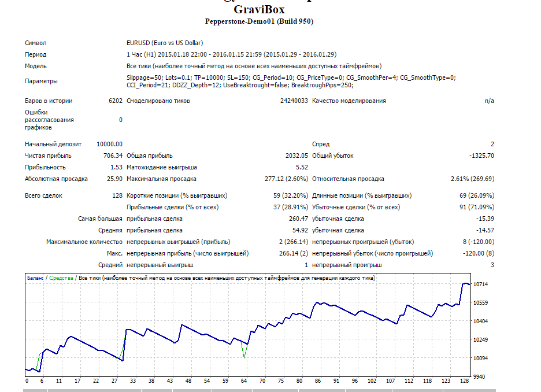Click average loss trade value -14.57
The height and width of the screenshot is (392, 541).
click(485, 230)
